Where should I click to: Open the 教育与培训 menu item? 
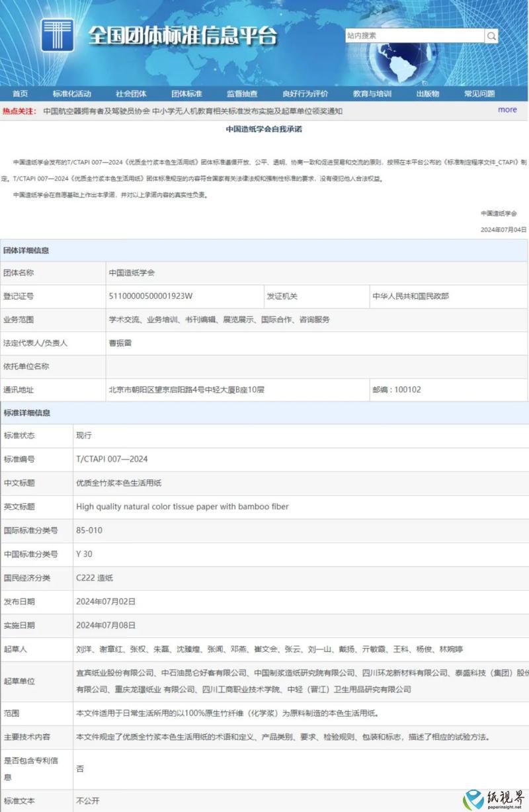click(372, 94)
